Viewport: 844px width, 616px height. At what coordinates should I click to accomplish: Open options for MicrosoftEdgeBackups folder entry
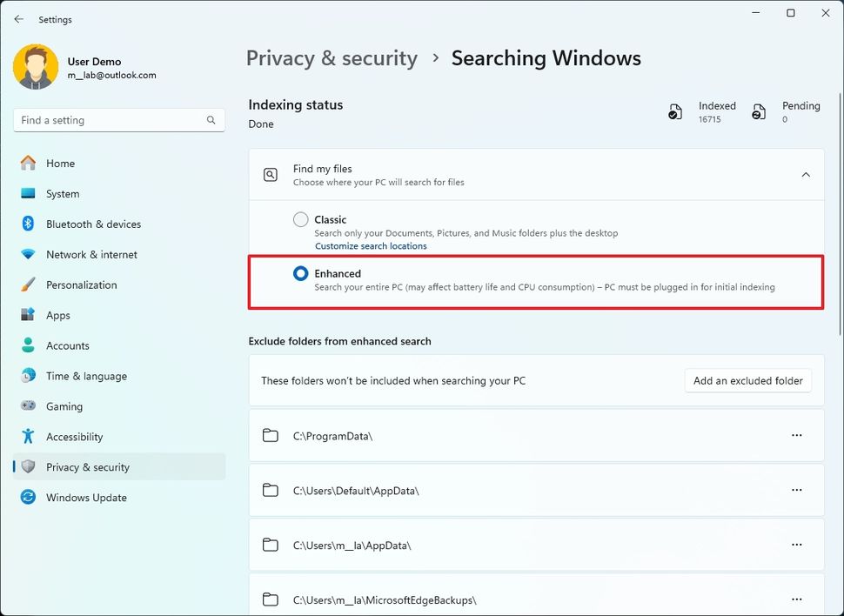(x=797, y=599)
